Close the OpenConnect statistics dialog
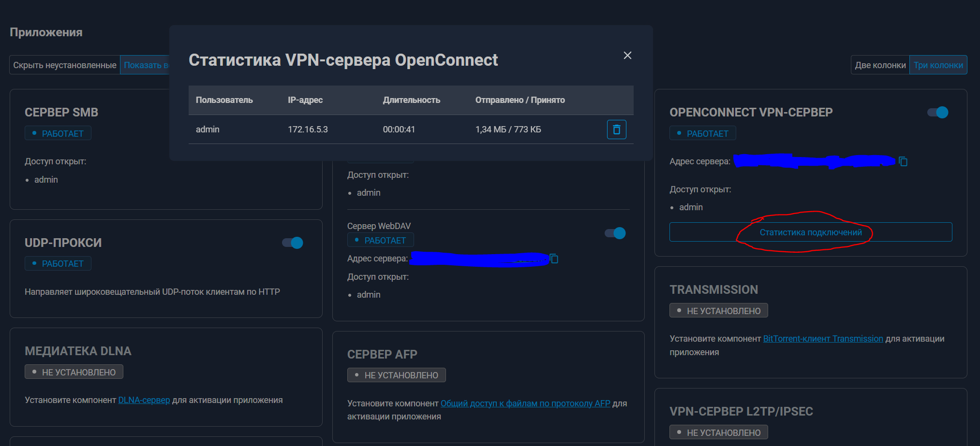980x446 pixels. tap(627, 56)
